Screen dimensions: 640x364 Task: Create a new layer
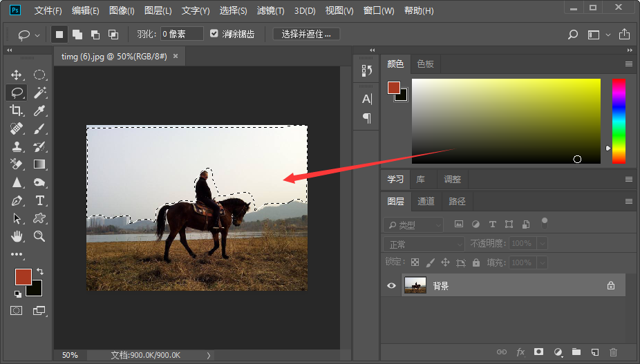pos(594,352)
